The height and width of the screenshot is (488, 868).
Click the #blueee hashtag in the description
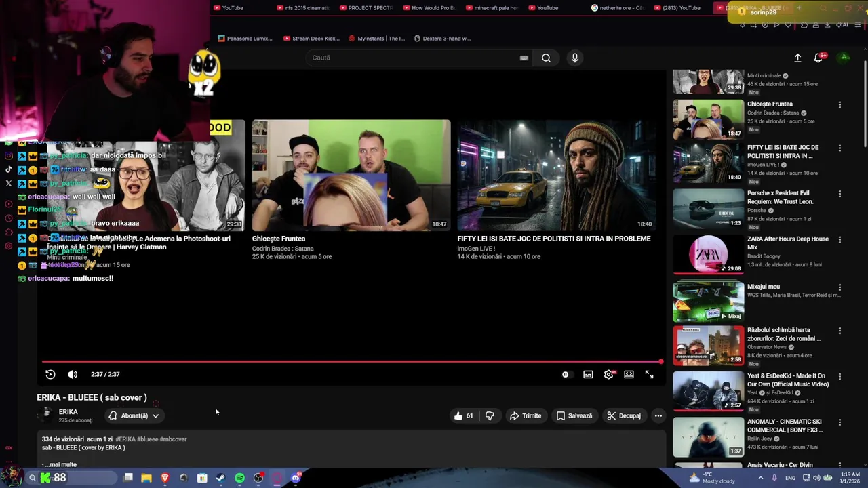coord(148,439)
